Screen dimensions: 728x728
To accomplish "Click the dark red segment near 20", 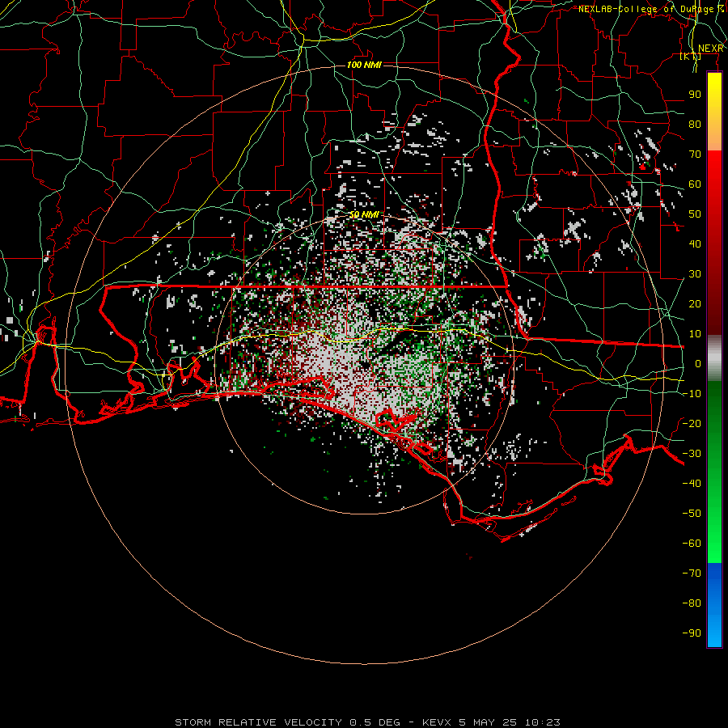I will point(714,304).
